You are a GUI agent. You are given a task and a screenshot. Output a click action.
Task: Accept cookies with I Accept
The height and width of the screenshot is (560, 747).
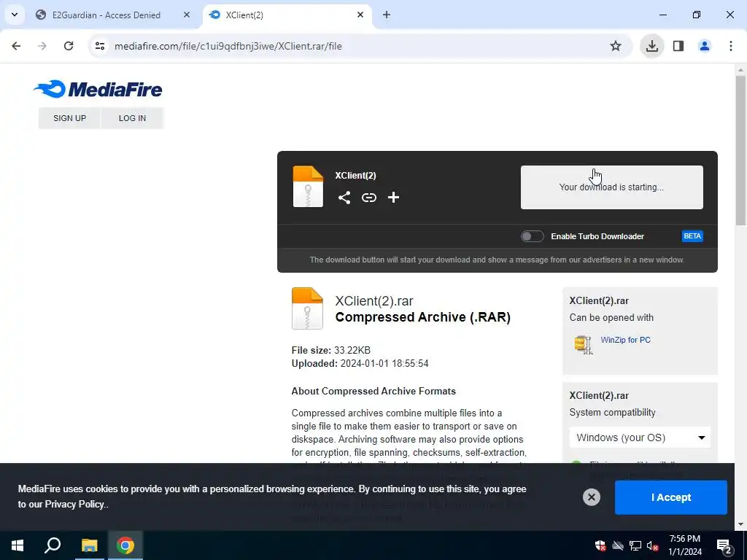671,497
